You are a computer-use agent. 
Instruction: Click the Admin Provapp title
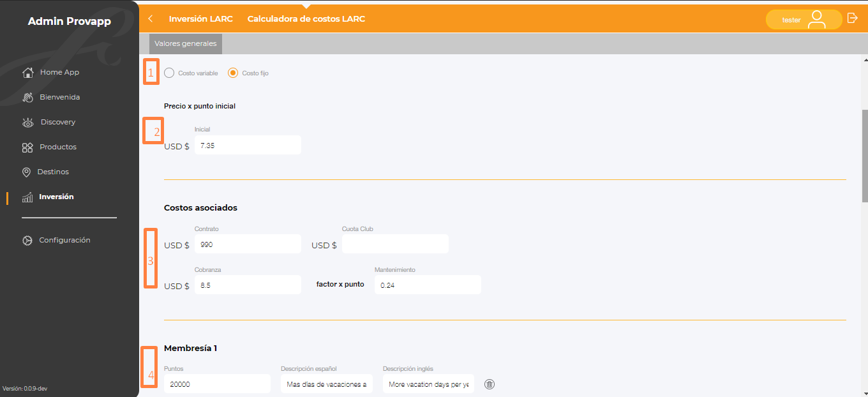70,22
